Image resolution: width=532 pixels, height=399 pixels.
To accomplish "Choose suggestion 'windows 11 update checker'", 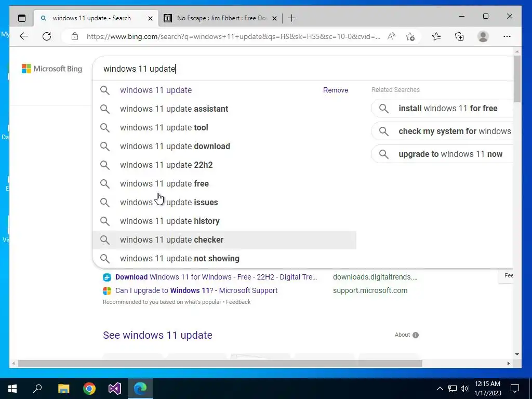I will pos(224,240).
